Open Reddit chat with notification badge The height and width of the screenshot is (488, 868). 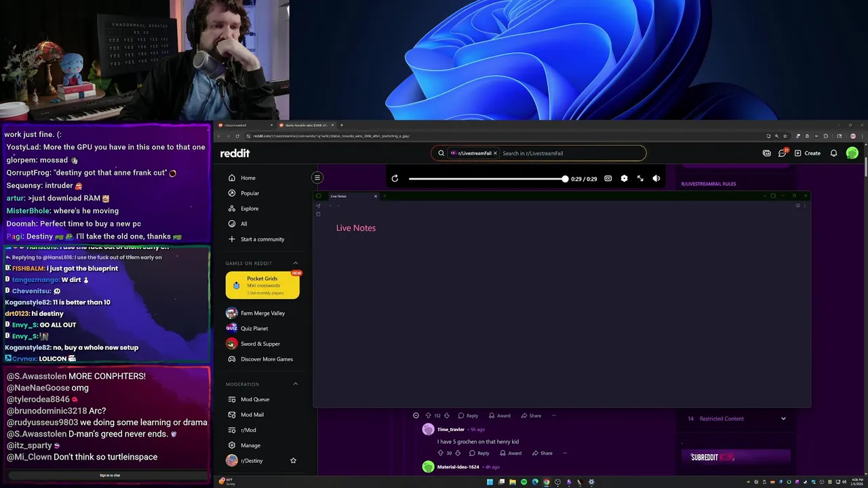coord(783,153)
